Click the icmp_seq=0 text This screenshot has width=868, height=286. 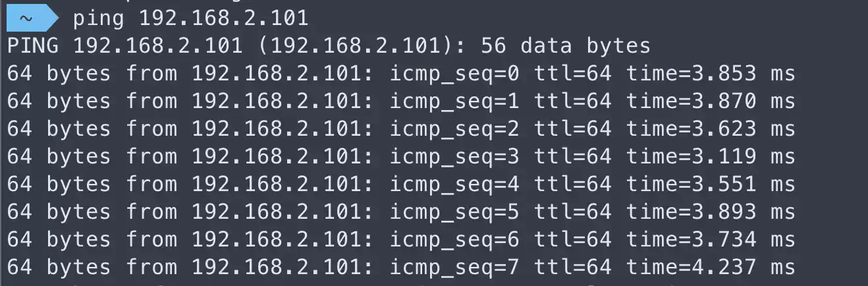pyautogui.click(x=454, y=74)
